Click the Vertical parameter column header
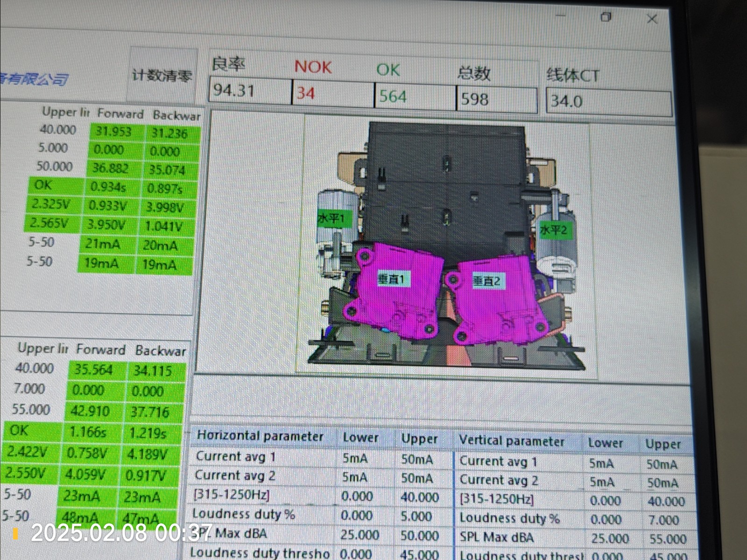747x560 pixels. pos(512,441)
